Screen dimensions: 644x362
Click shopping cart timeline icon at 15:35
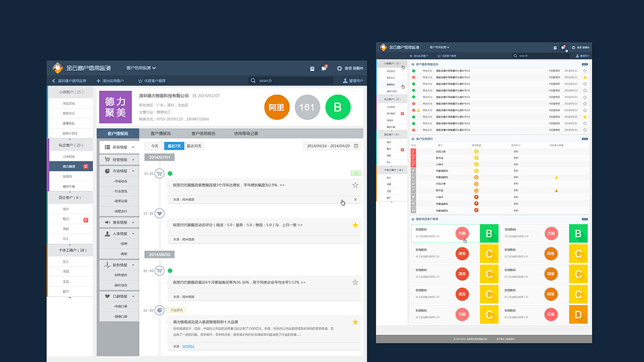[159, 173]
